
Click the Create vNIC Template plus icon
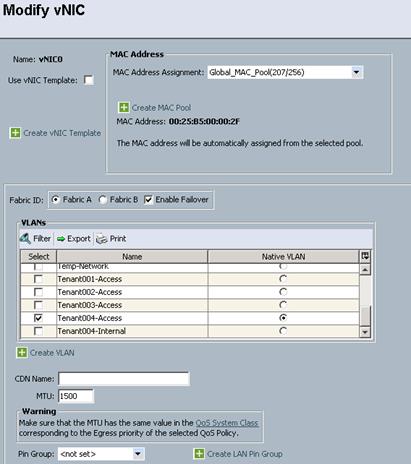pyautogui.click(x=15, y=133)
